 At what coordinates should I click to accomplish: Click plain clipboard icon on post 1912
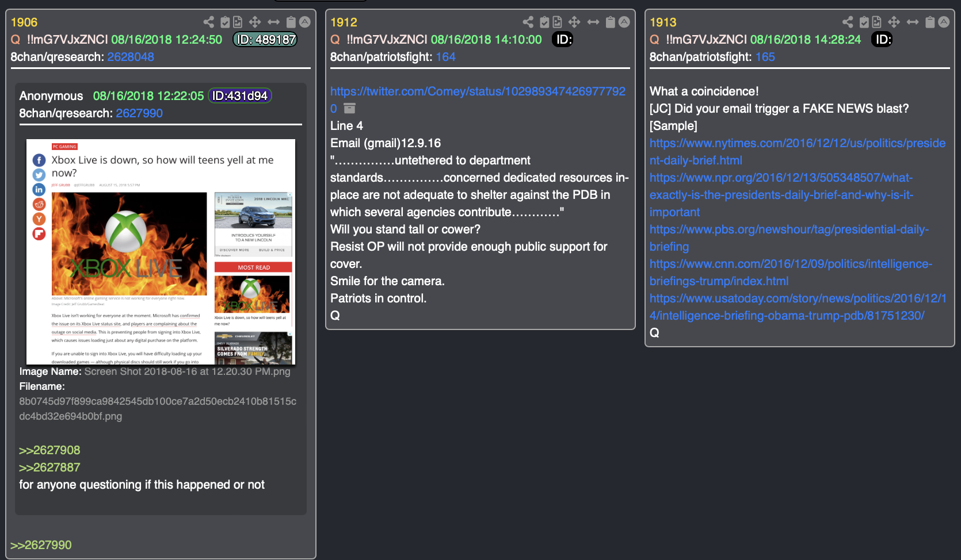click(x=611, y=22)
